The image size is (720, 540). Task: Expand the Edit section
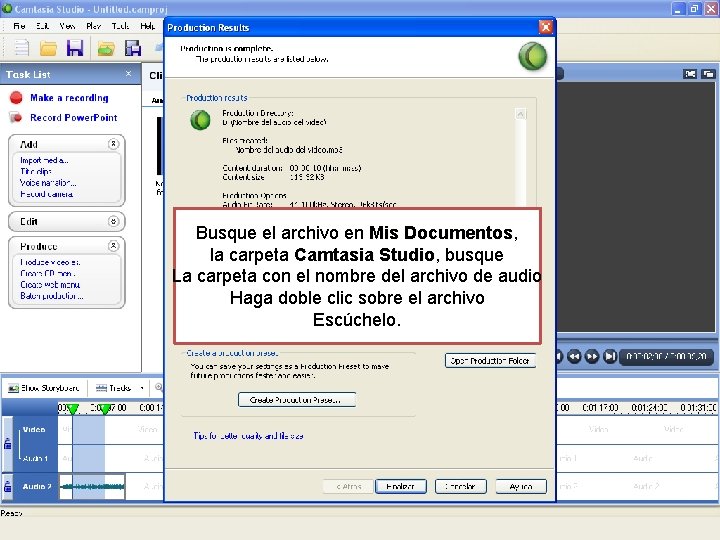(x=113, y=221)
